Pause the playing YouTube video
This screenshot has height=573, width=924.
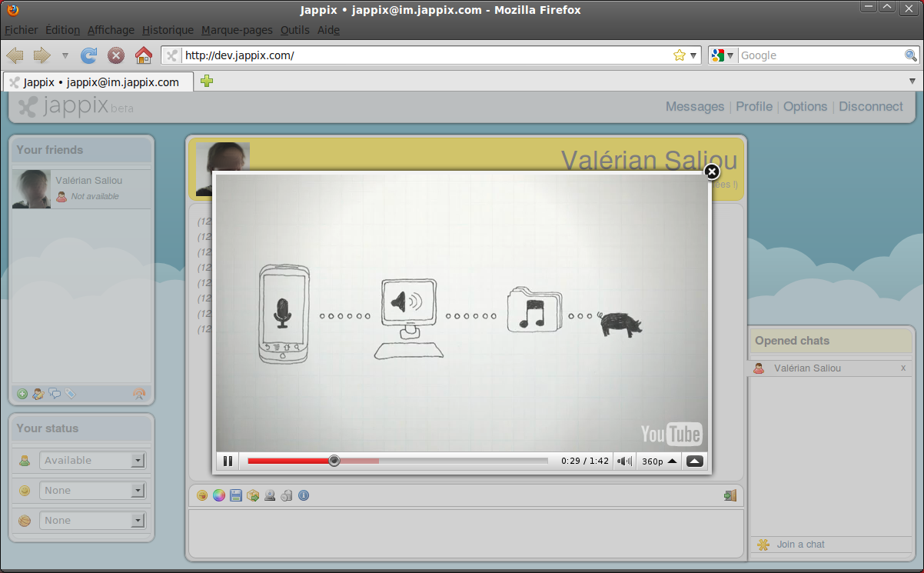(228, 461)
